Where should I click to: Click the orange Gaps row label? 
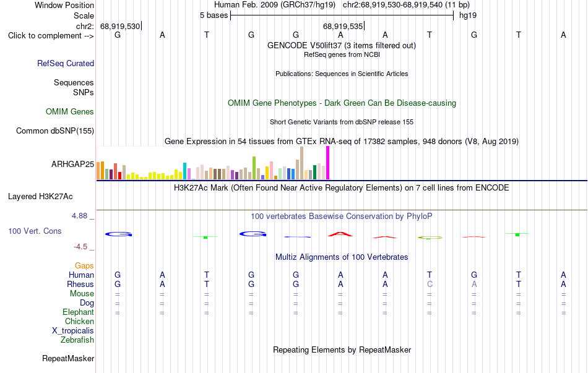[x=84, y=266]
